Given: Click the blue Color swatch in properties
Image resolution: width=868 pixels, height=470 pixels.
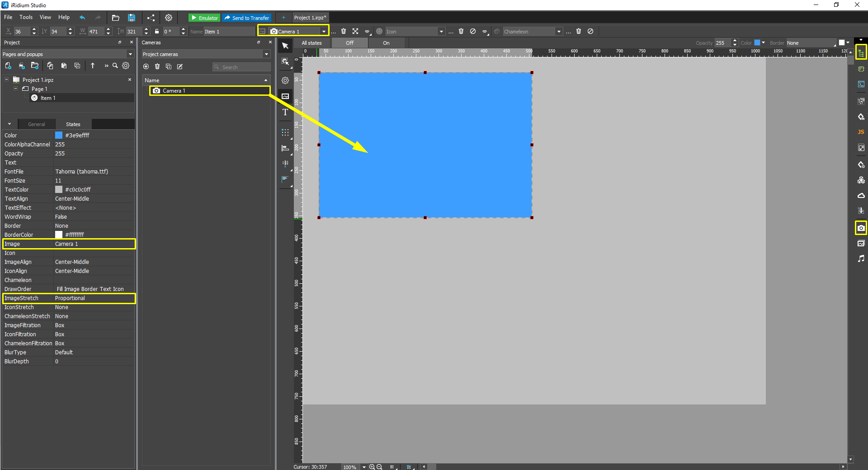Looking at the screenshot, I should (59, 135).
